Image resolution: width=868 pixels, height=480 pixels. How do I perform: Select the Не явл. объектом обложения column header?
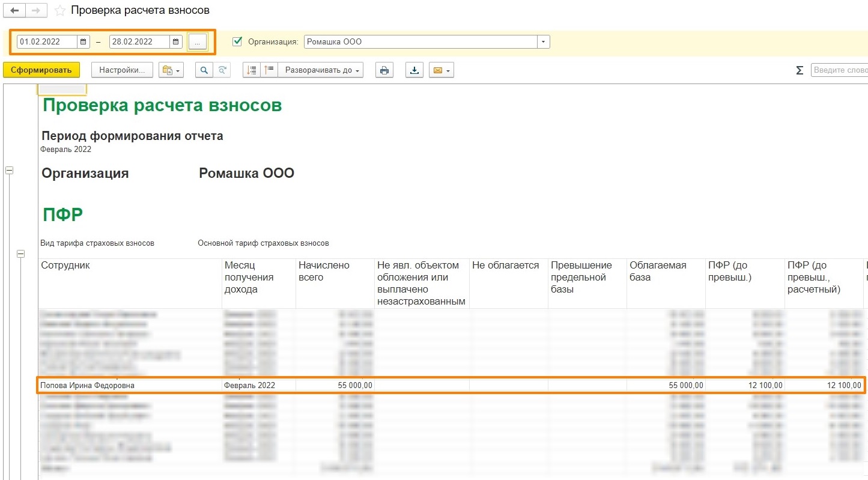click(422, 284)
